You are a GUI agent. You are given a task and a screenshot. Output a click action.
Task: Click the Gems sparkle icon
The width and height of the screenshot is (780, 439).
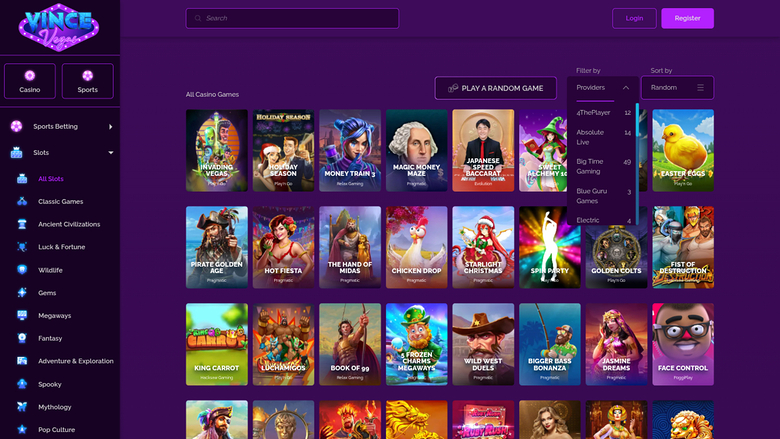[x=22, y=293]
